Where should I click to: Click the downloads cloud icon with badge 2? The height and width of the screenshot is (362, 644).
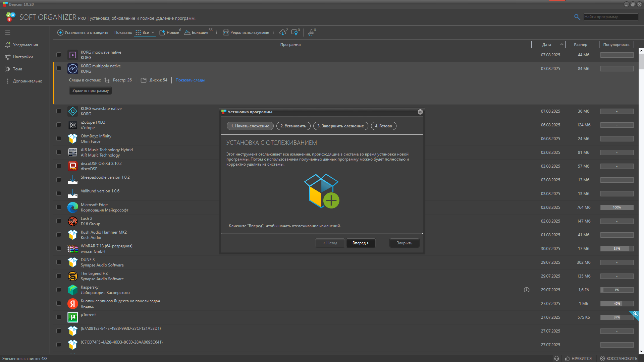[x=283, y=33]
